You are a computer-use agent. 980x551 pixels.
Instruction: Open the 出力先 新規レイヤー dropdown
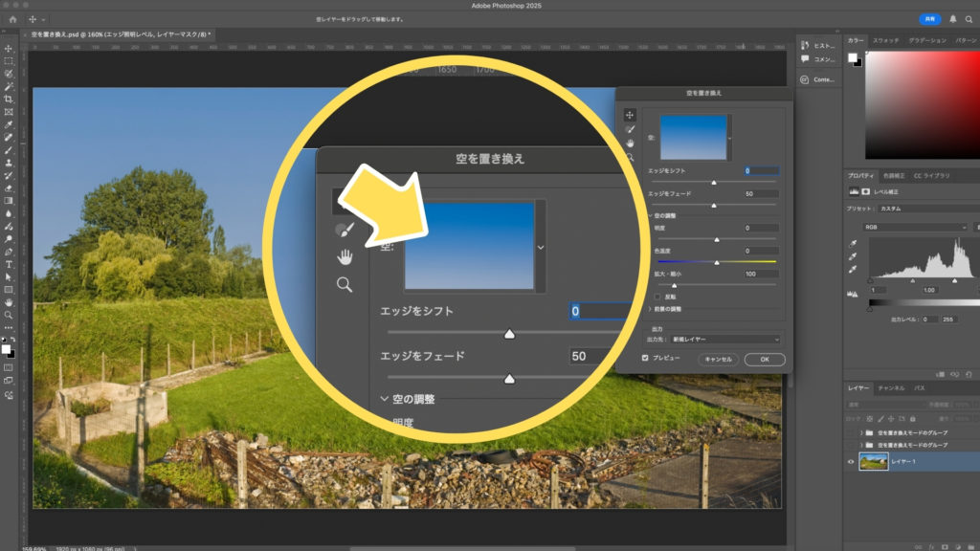pos(724,339)
